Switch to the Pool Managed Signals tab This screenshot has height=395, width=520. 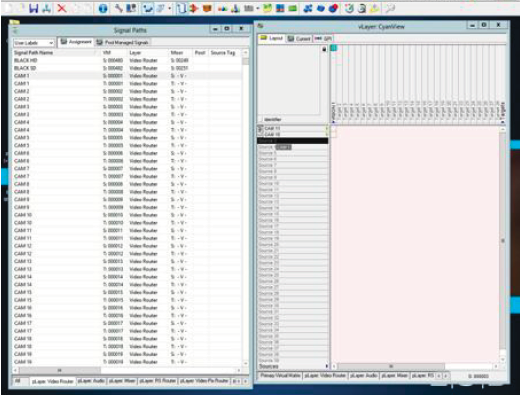point(122,42)
